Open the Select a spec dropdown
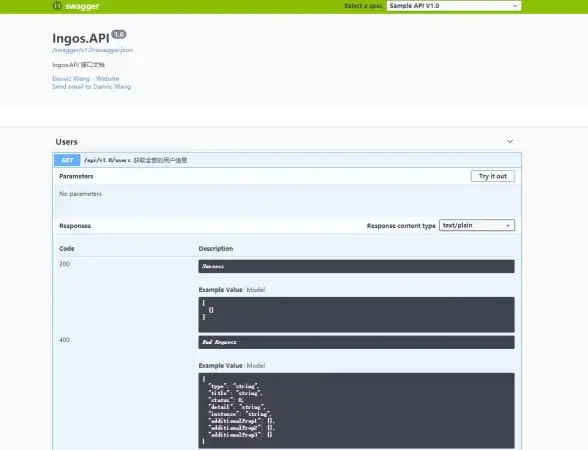This screenshot has width=588, height=450. 454,6
